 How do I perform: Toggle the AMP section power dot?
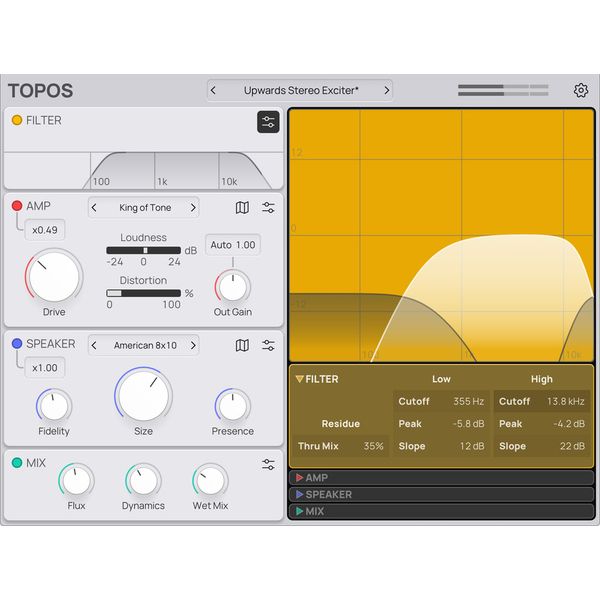(x=17, y=207)
